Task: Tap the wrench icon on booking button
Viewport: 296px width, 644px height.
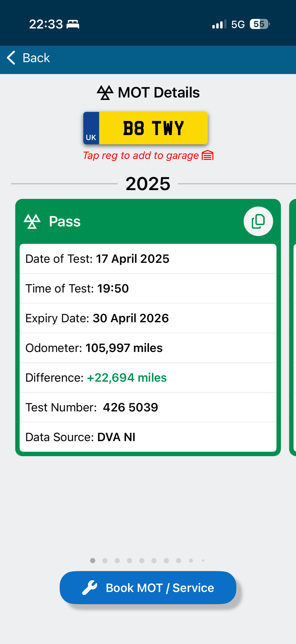Action: pyautogui.click(x=90, y=588)
